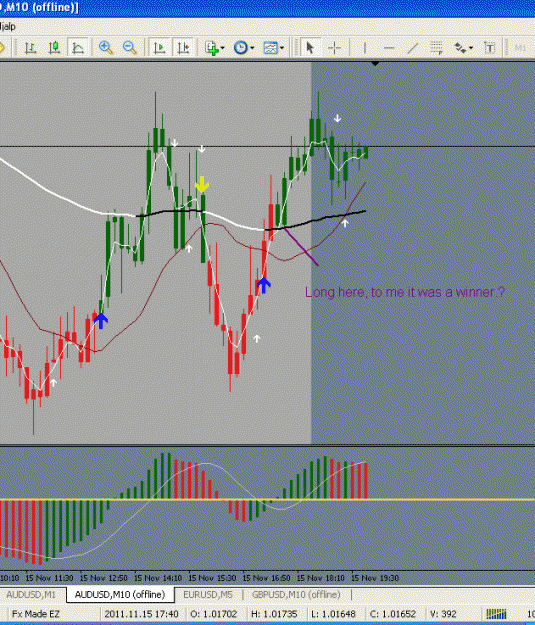Zoom out on the chart
Image resolution: width=535 pixels, height=625 pixels.
130,48
